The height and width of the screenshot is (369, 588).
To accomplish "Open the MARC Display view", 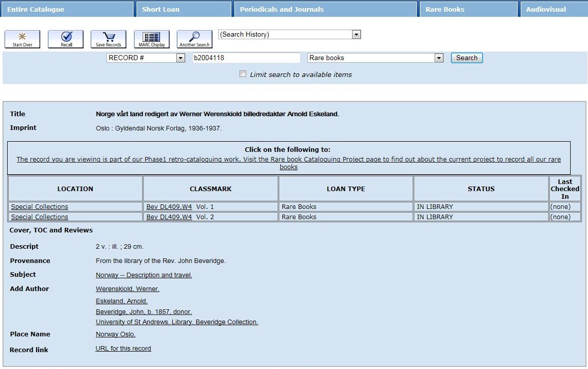I will (151, 39).
